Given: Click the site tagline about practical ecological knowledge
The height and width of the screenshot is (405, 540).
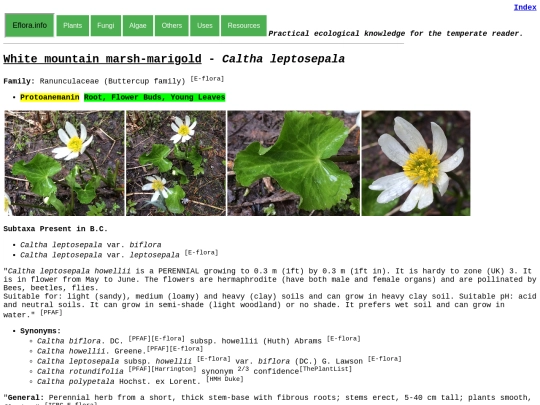Looking at the screenshot, I should click(x=396, y=33).
